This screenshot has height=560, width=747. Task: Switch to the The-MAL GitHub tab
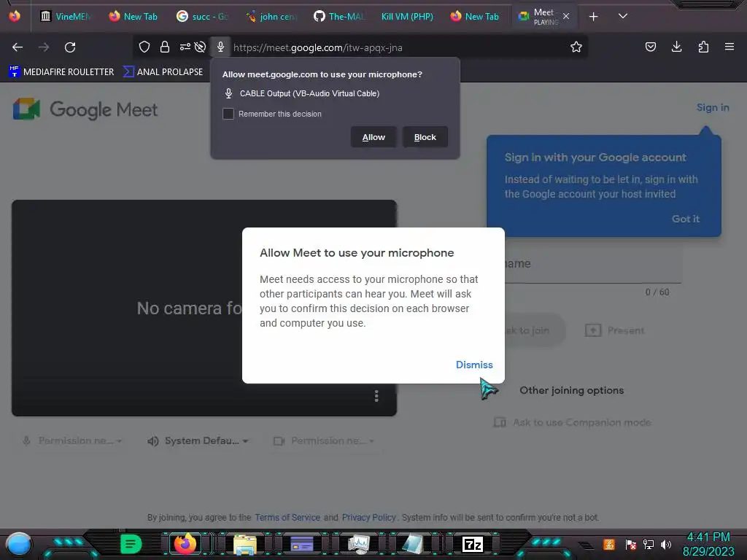point(339,16)
